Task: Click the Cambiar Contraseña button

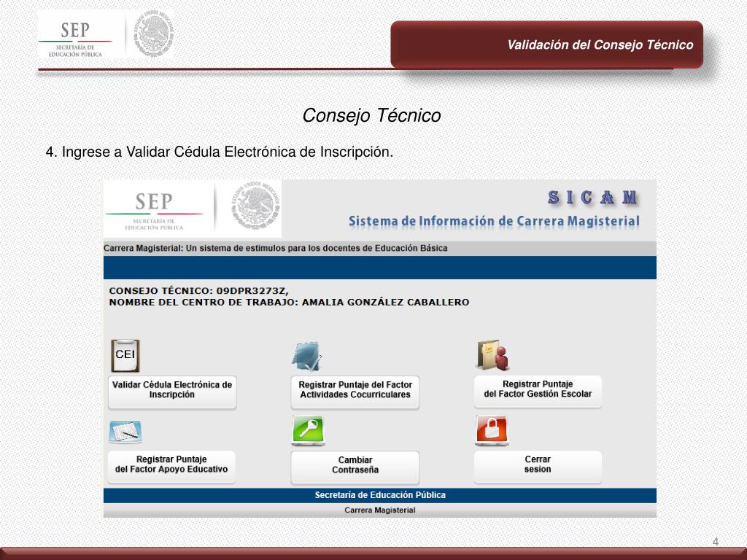Action: pos(355,467)
